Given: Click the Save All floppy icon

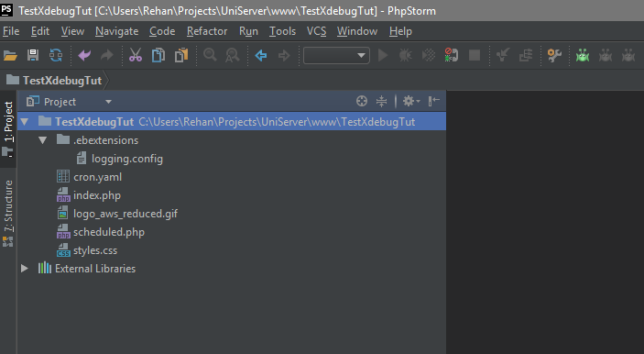Looking at the screenshot, I should pos(33,55).
